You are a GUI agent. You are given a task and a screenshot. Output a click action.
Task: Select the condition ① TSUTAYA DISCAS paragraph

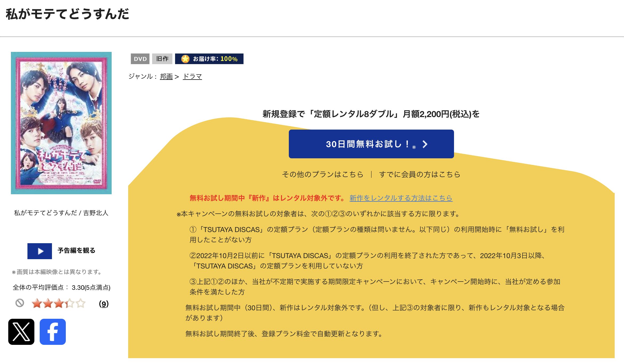click(377, 235)
